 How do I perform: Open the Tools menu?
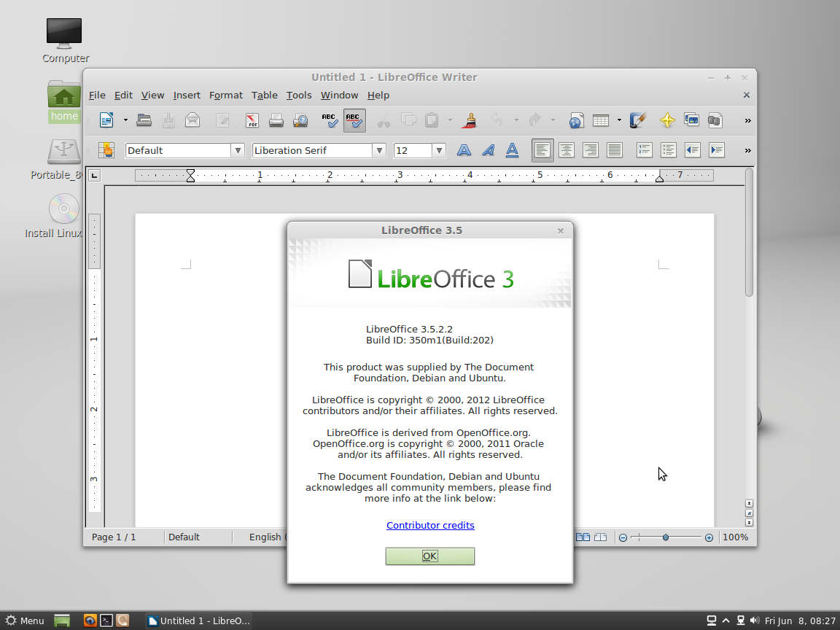tap(298, 95)
